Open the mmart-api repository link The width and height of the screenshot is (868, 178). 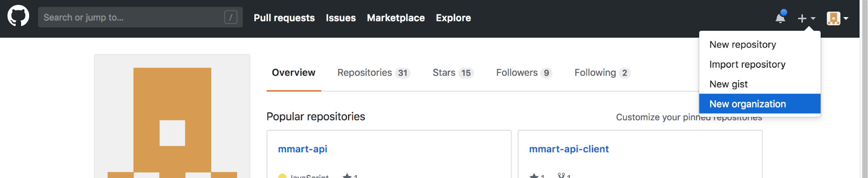coord(302,149)
